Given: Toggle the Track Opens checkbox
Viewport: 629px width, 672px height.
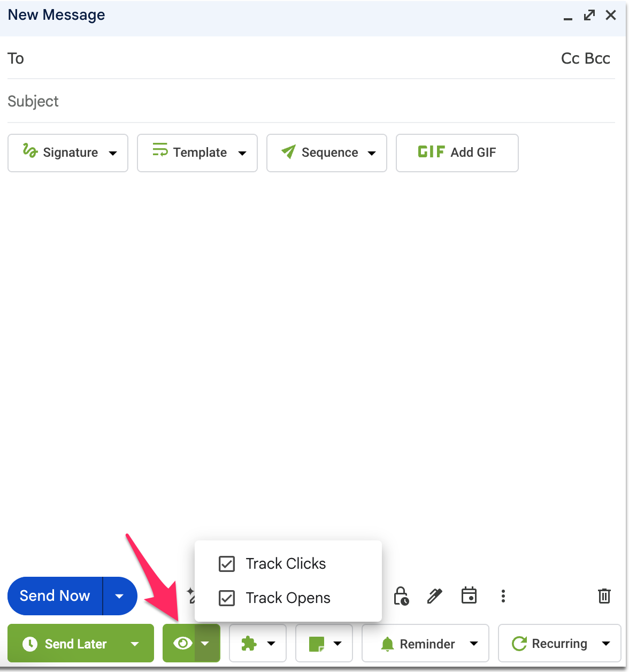Looking at the screenshot, I should (227, 598).
